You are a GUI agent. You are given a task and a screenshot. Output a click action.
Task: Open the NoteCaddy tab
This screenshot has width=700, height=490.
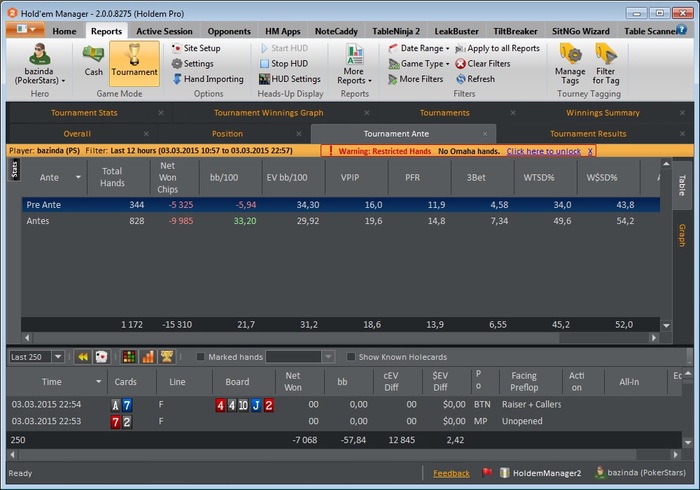tap(336, 31)
